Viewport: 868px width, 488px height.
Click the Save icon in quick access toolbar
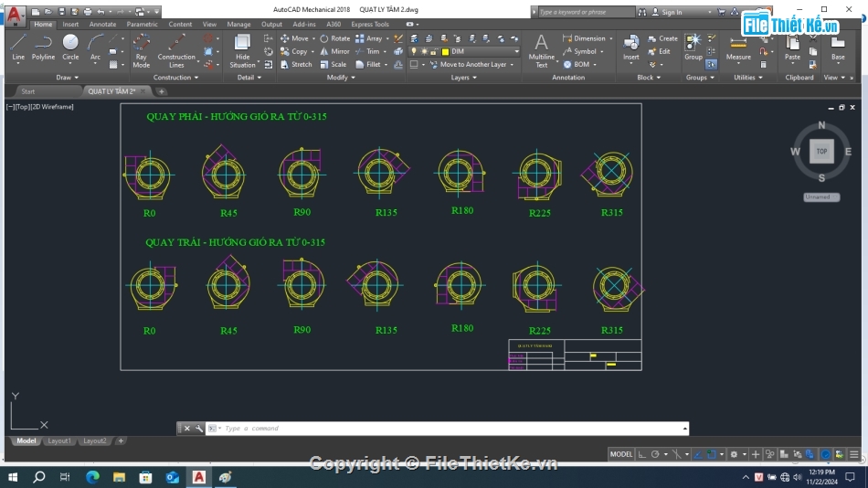click(x=61, y=11)
